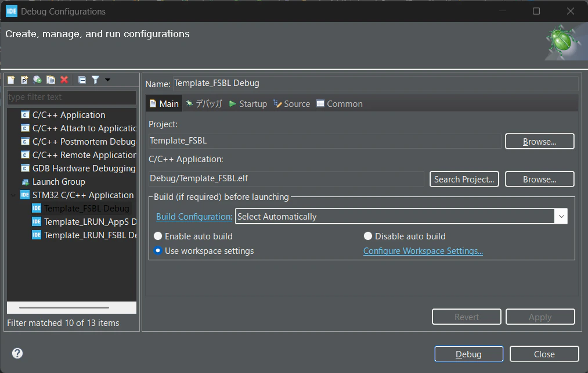Click the type filter text field
This screenshot has height=373, width=588.
click(71, 97)
